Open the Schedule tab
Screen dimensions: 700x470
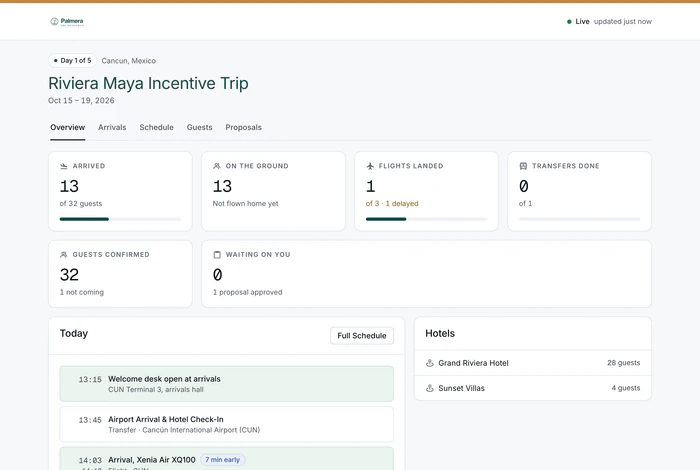coord(156,127)
